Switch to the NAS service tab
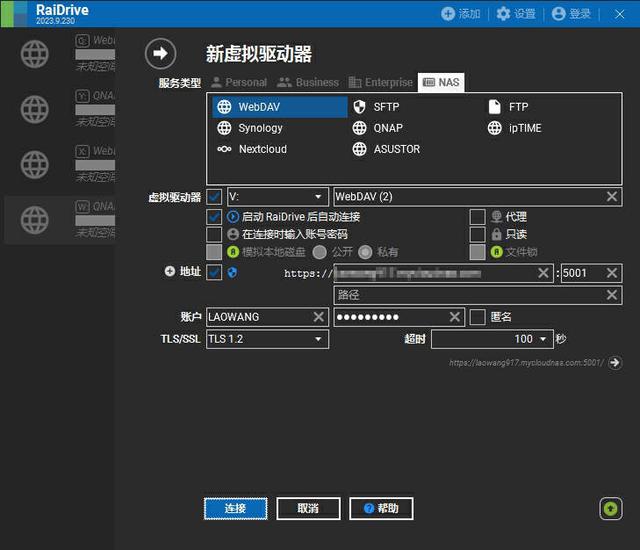640x550 pixels. click(441, 82)
